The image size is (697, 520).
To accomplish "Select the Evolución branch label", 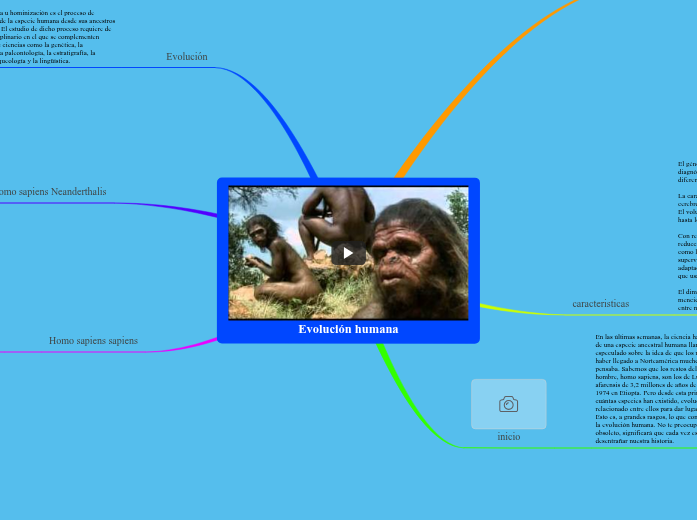I will click(x=187, y=57).
